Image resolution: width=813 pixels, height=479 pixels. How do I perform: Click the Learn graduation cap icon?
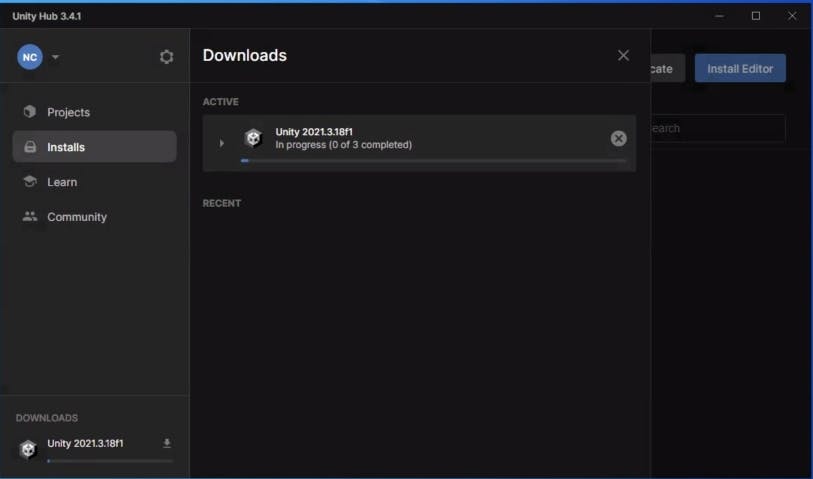[x=30, y=181]
